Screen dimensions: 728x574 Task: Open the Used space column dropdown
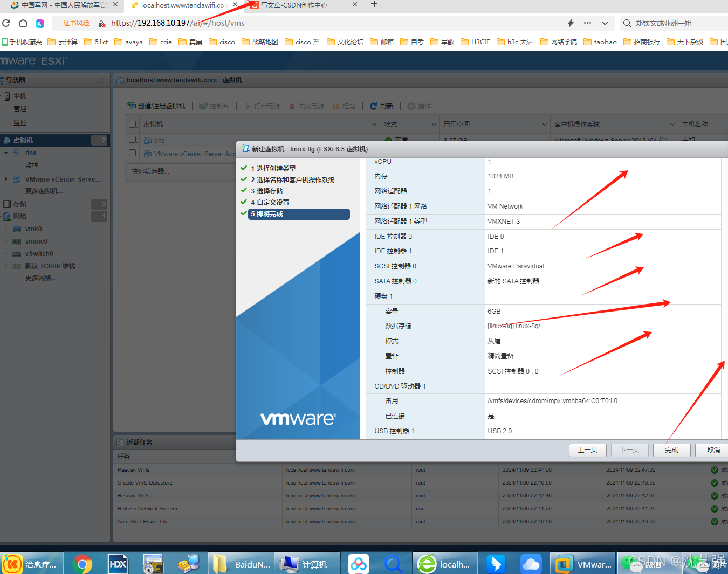coord(544,125)
